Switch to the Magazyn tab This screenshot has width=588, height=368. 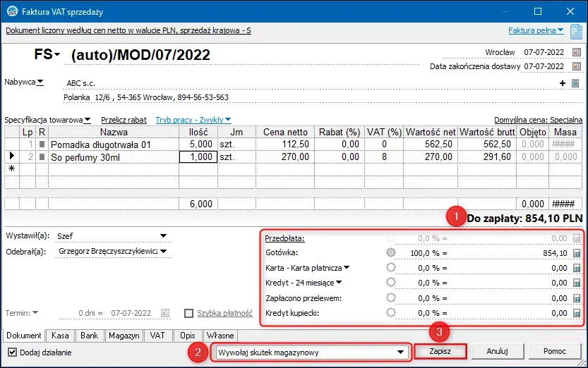[125, 336]
